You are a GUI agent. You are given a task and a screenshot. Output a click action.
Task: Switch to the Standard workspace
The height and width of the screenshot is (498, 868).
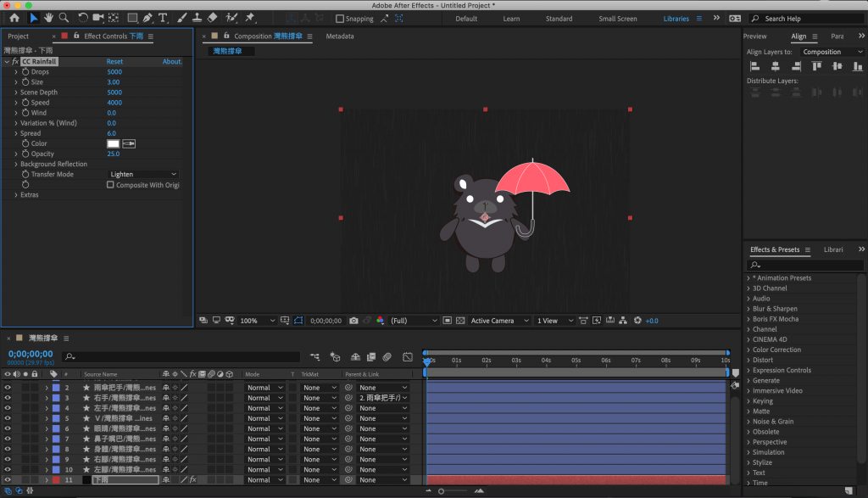pos(559,19)
